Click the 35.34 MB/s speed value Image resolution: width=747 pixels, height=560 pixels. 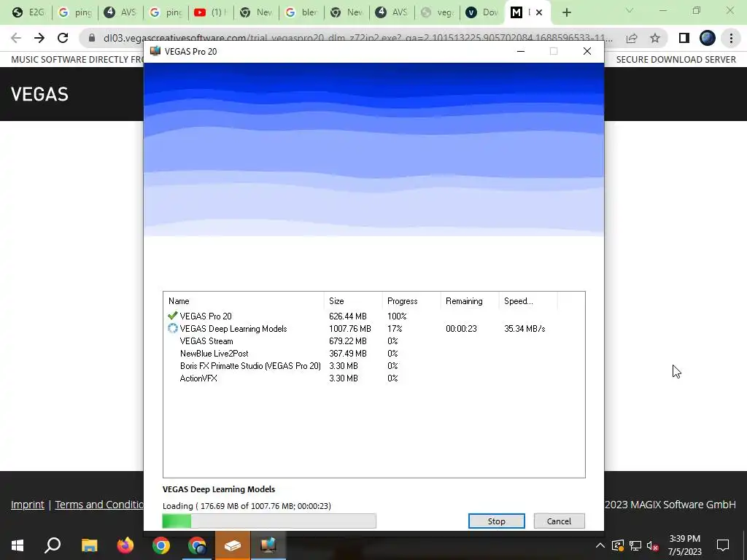tap(525, 329)
